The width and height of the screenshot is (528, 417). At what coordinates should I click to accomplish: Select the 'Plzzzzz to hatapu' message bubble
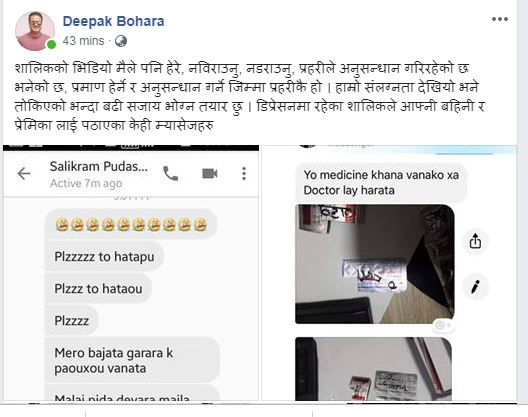[x=104, y=257]
